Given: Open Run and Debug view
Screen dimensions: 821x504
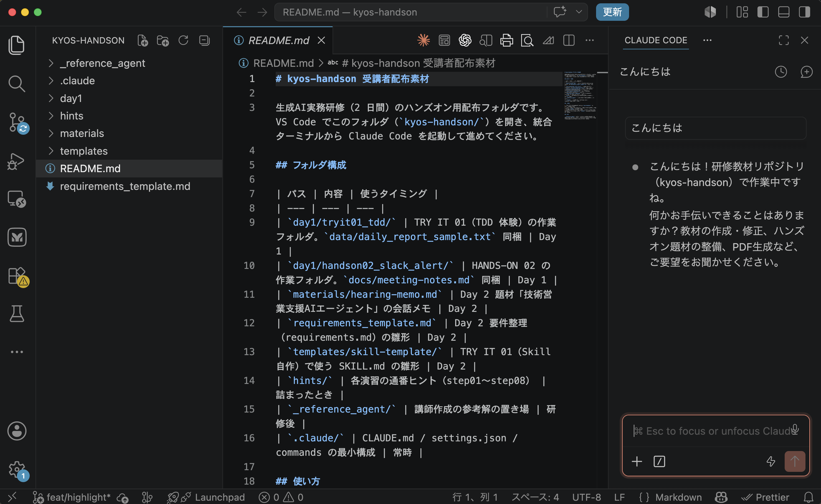Looking at the screenshot, I should (16, 161).
